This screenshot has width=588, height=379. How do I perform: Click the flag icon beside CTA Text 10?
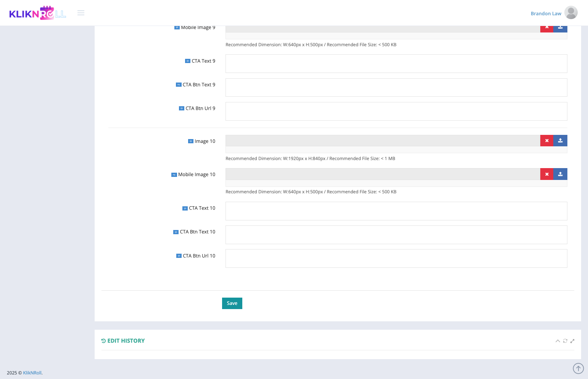pyautogui.click(x=185, y=208)
